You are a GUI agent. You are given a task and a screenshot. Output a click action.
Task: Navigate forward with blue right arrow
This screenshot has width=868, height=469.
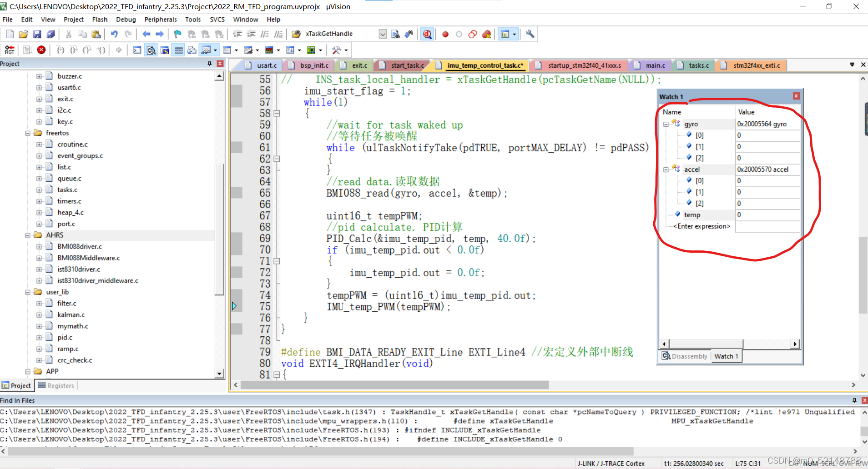point(160,34)
